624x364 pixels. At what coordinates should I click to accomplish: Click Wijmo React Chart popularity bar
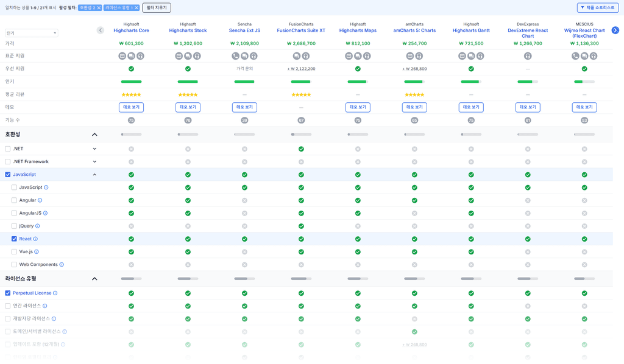click(x=584, y=82)
